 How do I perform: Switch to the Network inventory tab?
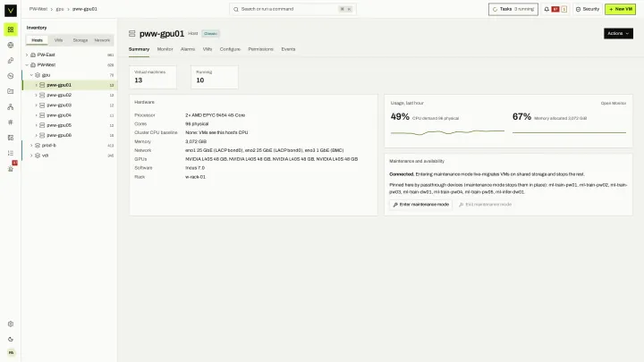(x=102, y=40)
